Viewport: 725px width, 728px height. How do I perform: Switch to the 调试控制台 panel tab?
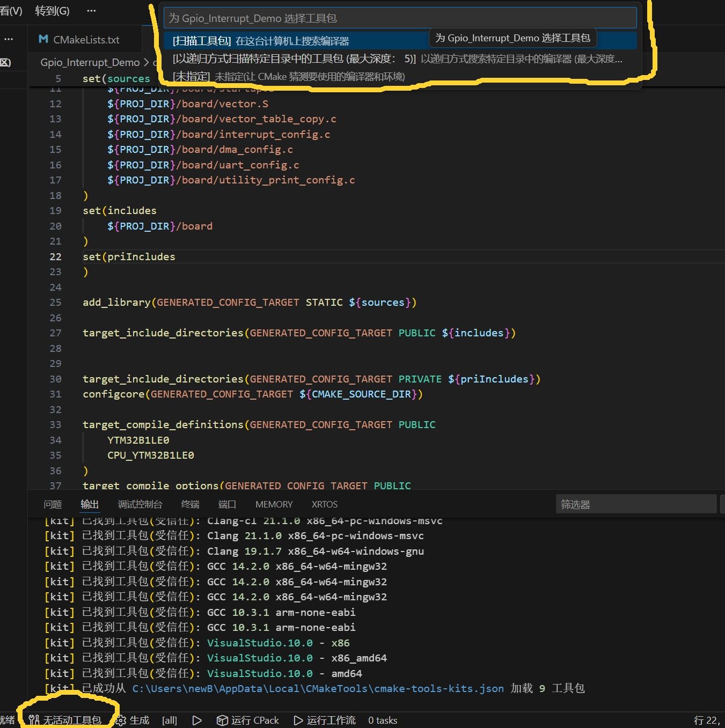pos(140,504)
